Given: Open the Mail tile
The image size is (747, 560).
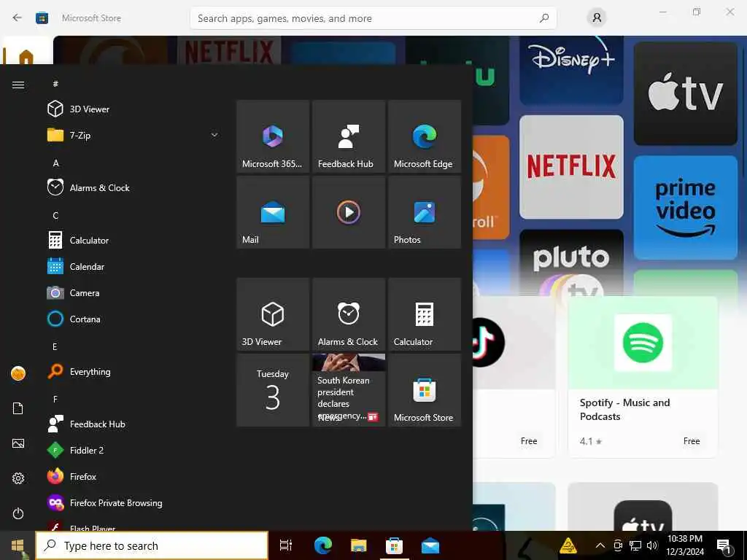Looking at the screenshot, I should tap(273, 212).
